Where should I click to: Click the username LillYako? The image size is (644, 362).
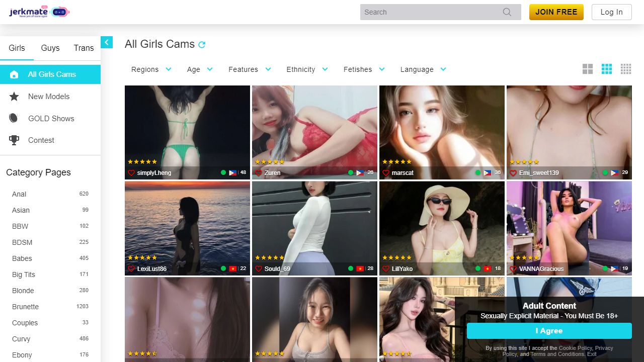tap(402, 268)
